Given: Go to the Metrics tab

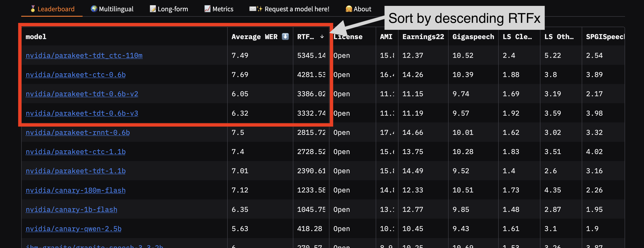Looking at the screenshot, I should [x=219, y=9].
